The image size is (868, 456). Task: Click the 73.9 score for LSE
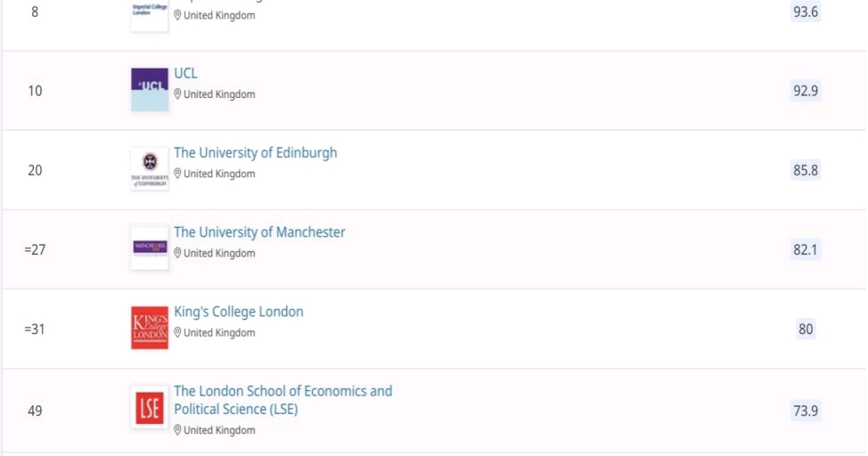[x=806, y=411]
